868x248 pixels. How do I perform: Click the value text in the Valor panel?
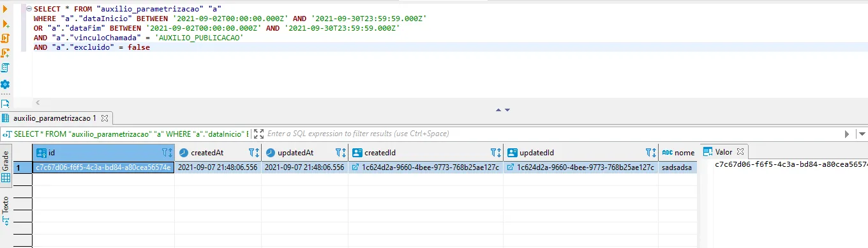coord(791,165)
